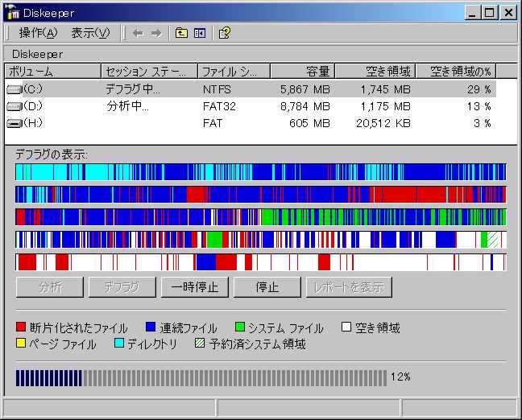Maximize the Diskeeper window
The width and height of the screenshot is (522, 420).
[x=490, y=13]
